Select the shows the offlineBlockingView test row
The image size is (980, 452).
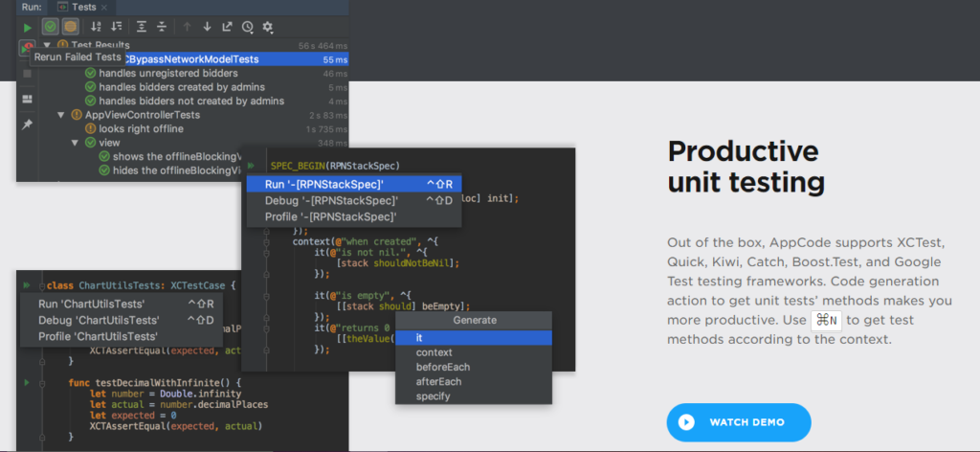[x=170, y=156]
